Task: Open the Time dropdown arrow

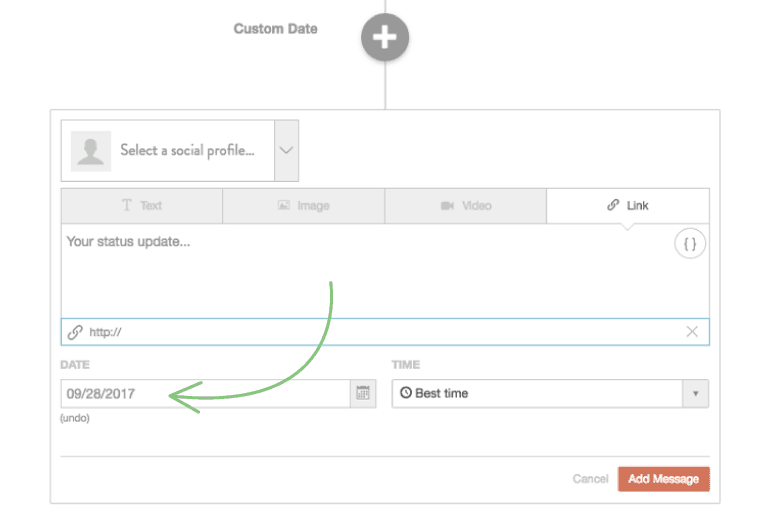Action: click(x=695, y=394)
